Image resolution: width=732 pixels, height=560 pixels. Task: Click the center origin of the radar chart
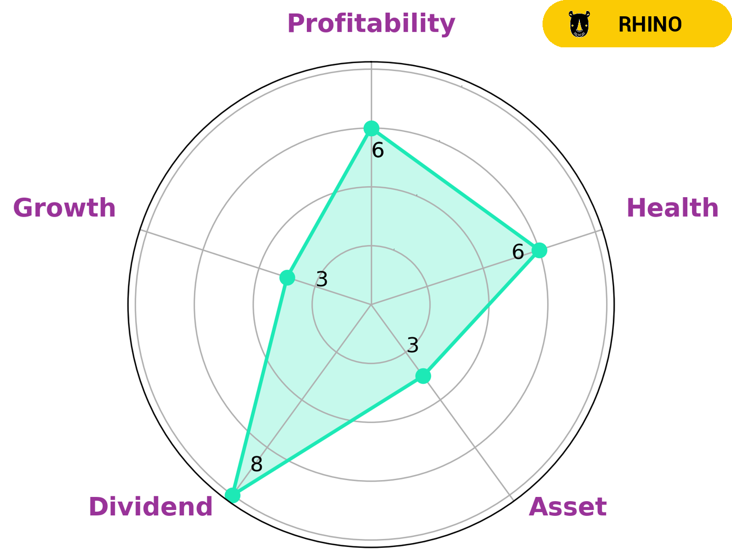(372, 304)
